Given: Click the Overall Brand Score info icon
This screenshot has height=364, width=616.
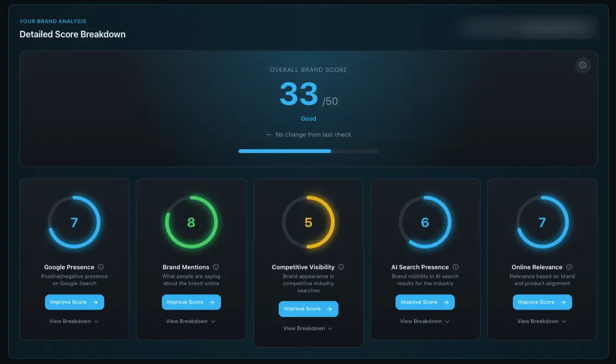Looking at the screenshot, I should pyautogui.click(x=583, y=65).
